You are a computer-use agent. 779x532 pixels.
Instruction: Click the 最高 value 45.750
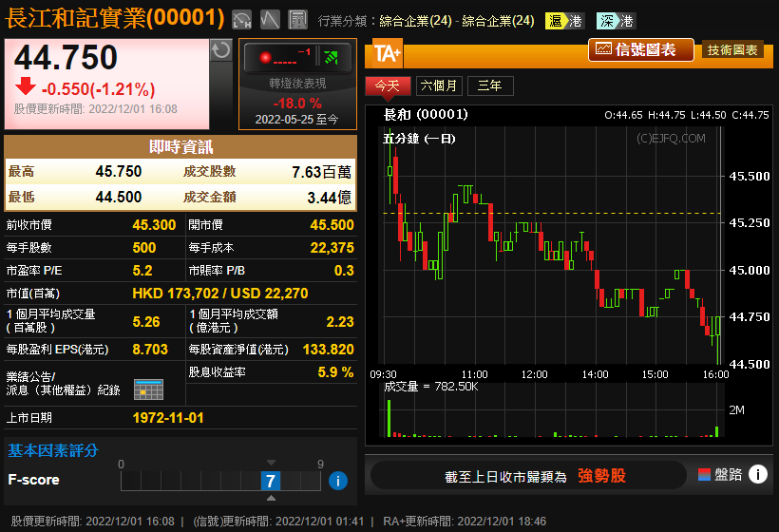[119, 171]
